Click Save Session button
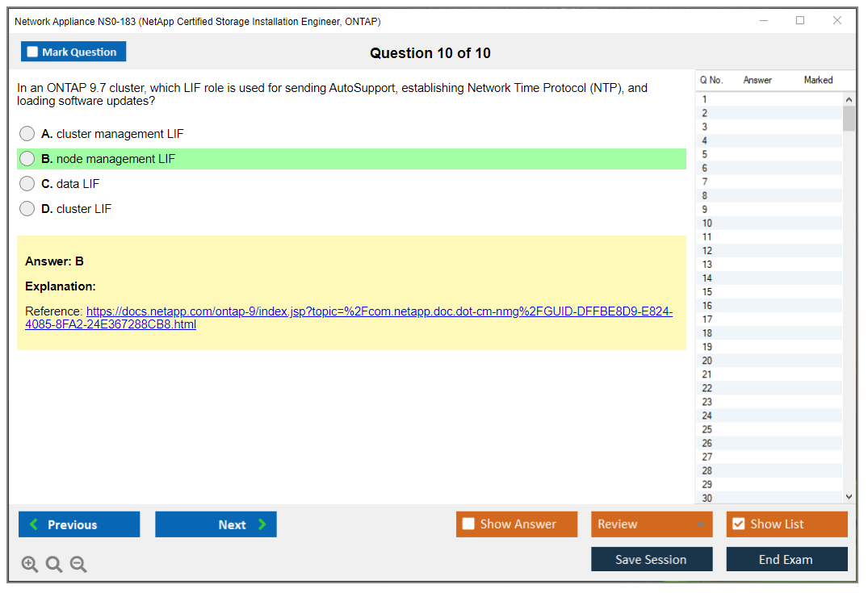 651,559
